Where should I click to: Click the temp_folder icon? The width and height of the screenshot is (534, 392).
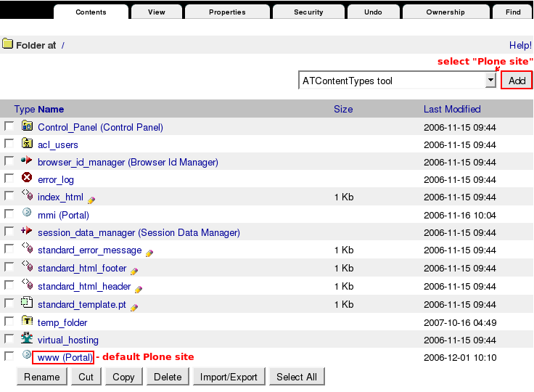27,321
